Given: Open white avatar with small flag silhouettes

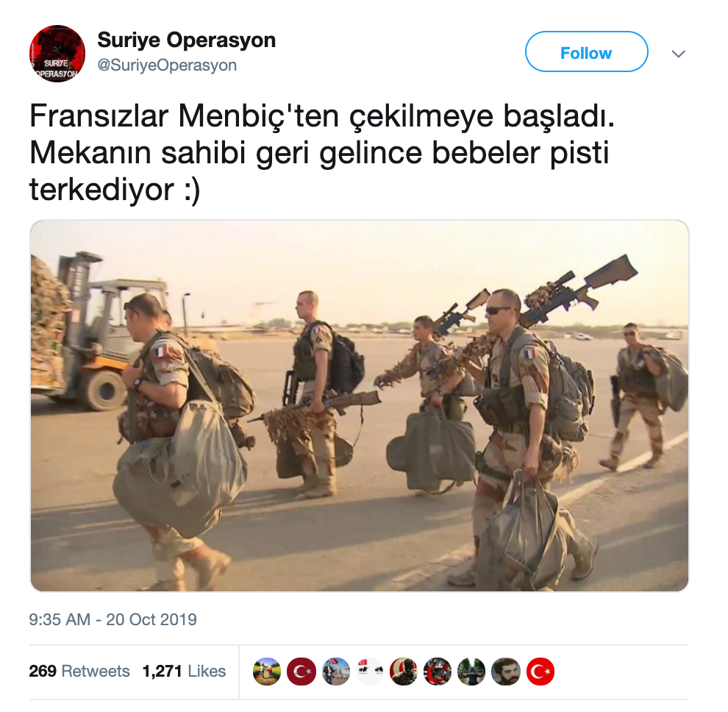Looking at the screenshot, I should [x=370, y=672].
